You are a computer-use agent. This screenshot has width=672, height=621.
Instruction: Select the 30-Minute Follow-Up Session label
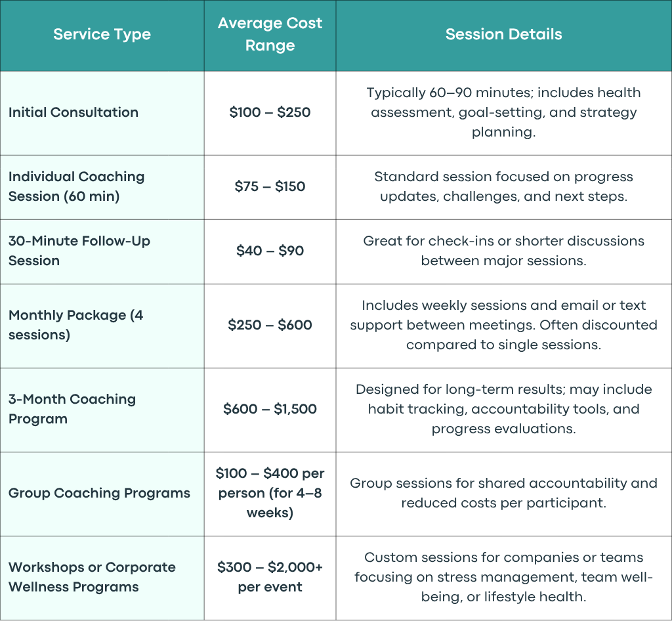79,251
